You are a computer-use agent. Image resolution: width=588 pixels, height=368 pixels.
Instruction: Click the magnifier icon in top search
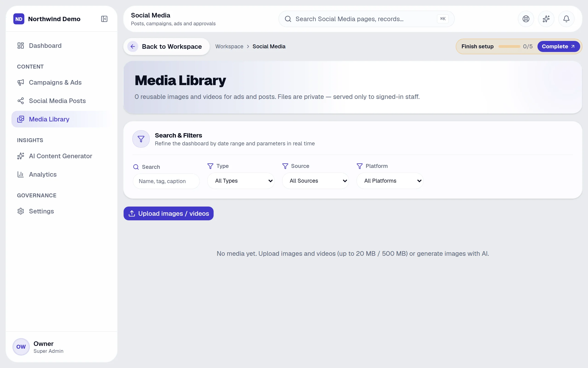coord(288,19)
